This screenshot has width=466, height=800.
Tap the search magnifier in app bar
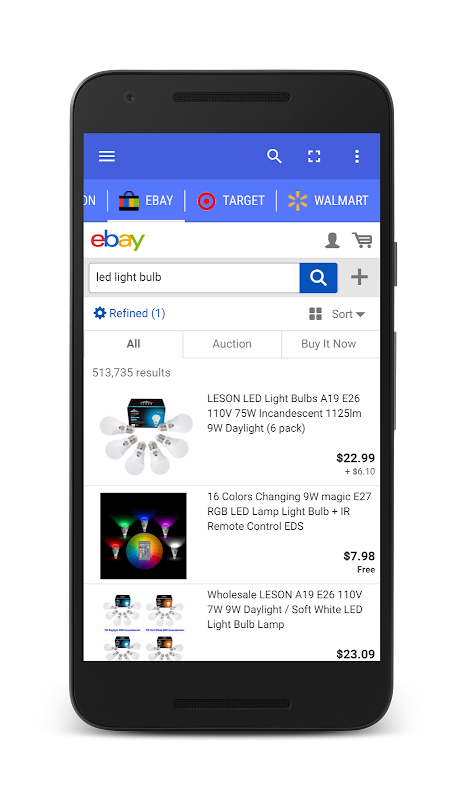(274, 156)
